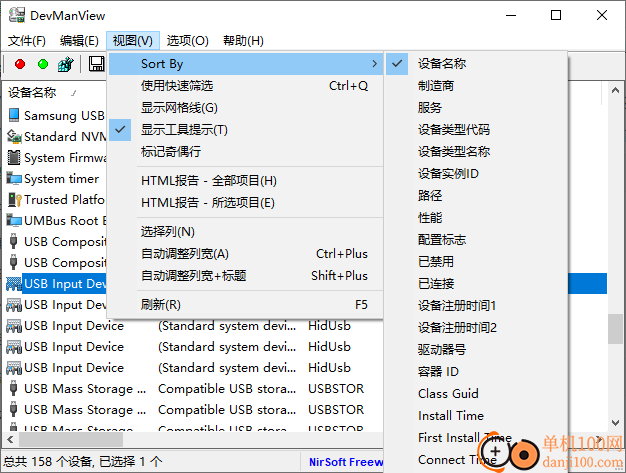Sort by Install Time
The width and height of the screenshot is (626, 473).
click(x=477, y=416)
